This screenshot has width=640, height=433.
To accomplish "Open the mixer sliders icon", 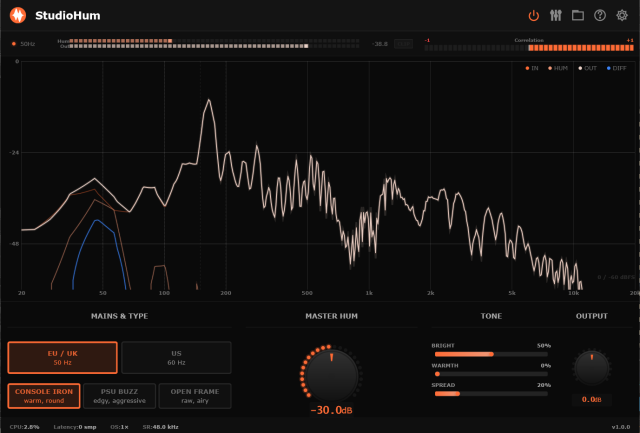I will click(556, 16).
